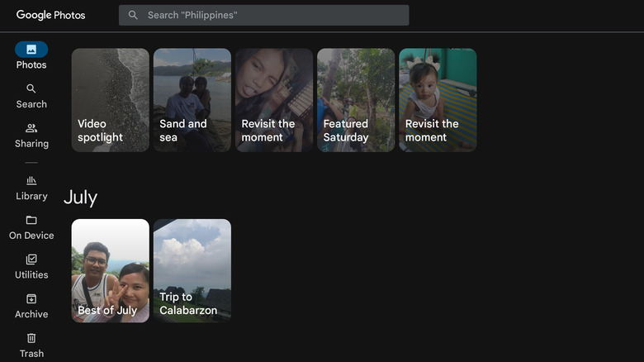Screen dimensions: 644x362
Task: Open the On Device folder icon
Action: pos(31,220)
